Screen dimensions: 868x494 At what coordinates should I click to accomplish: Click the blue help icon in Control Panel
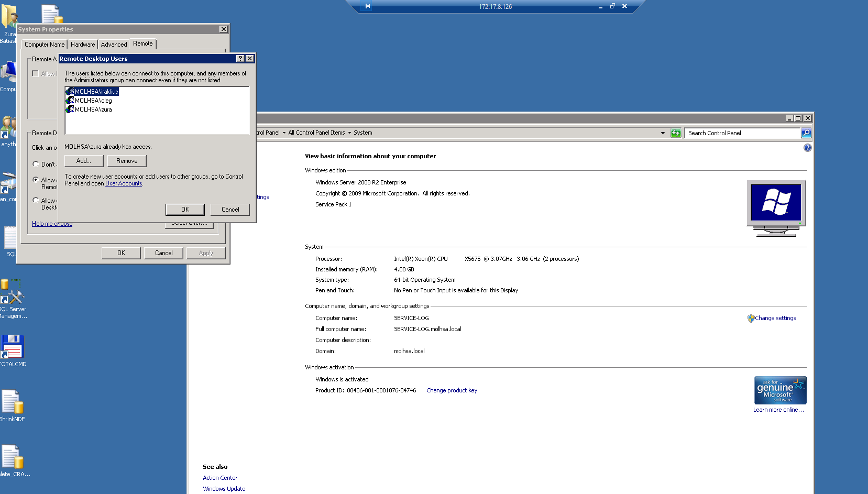(x=807, y=148)
